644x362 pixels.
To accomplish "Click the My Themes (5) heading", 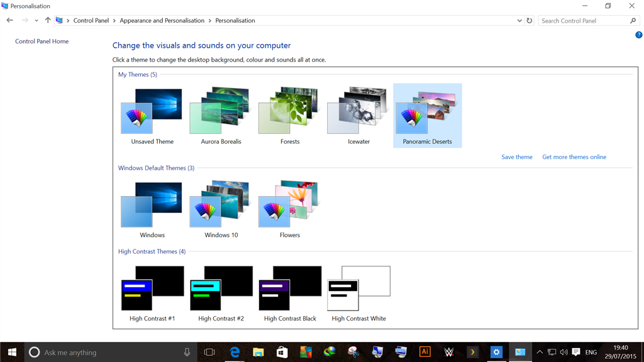I will pos(138,74).
